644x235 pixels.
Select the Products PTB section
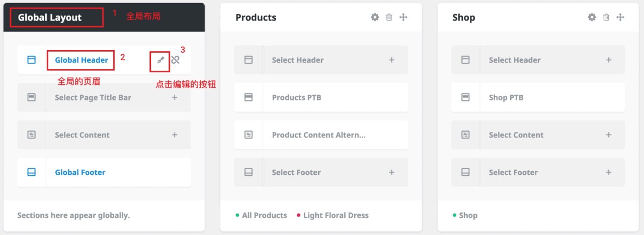click(x=296, y=97)
